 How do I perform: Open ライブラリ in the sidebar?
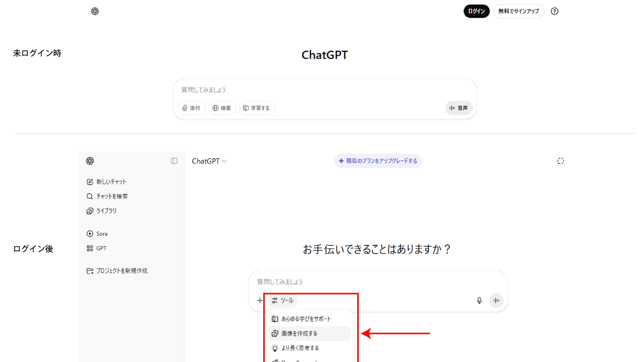(102, 211)
